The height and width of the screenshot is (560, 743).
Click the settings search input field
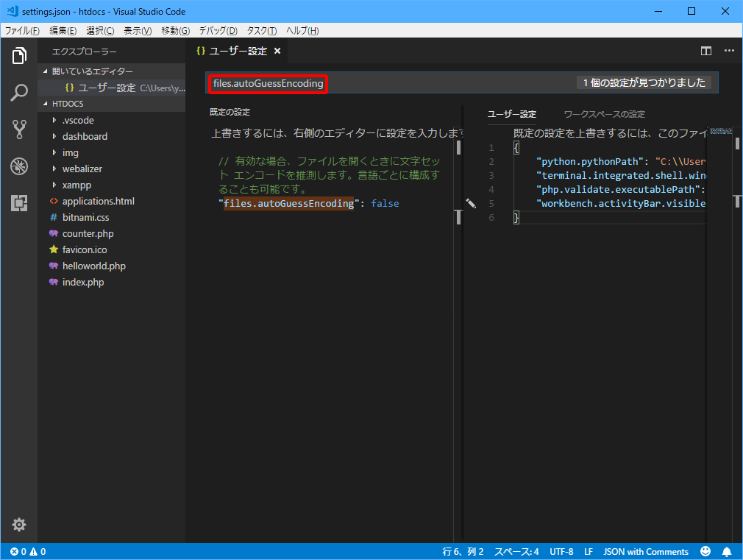[267, 83]
